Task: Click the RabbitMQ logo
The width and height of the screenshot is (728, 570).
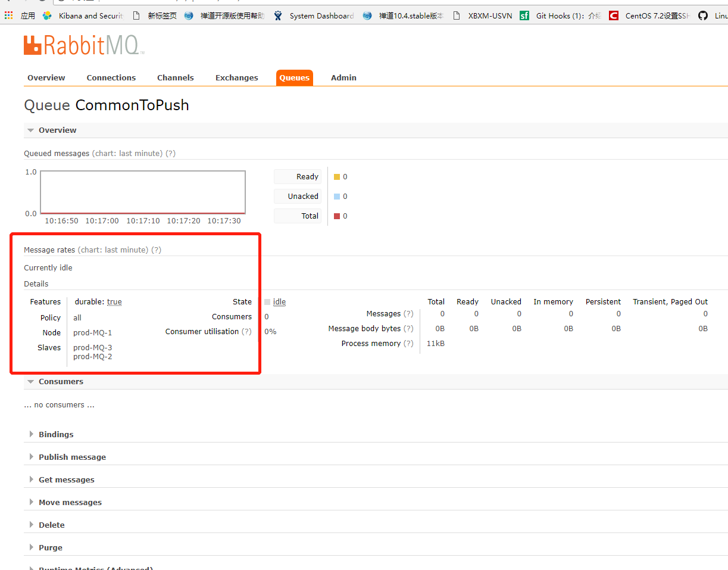Action: [x=83, y=45]
